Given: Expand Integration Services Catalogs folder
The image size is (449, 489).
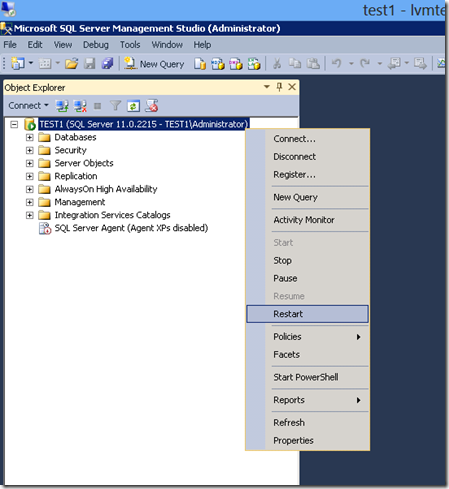Looking at the screenshot, I should click(x=30, y=215).
